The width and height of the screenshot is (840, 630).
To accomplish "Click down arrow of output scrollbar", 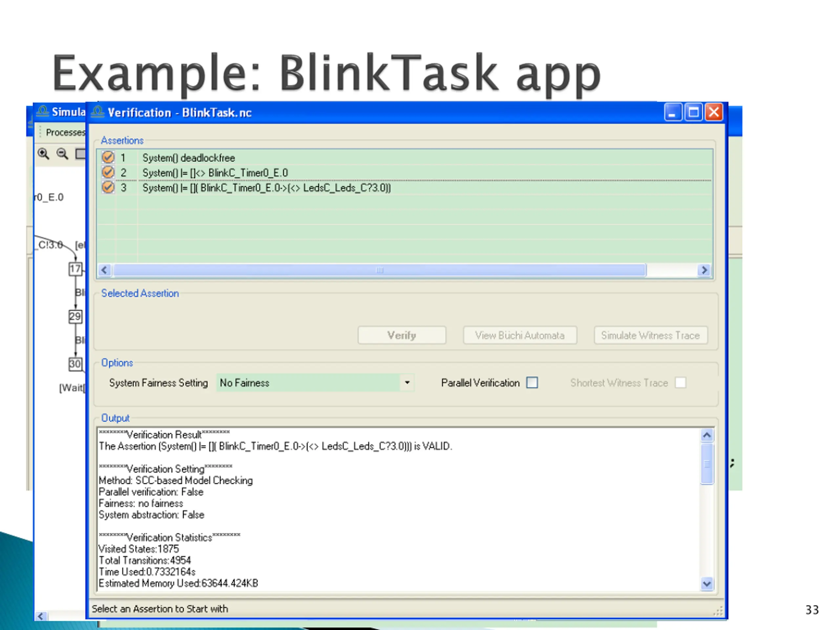I will click(x=707, y=583).
